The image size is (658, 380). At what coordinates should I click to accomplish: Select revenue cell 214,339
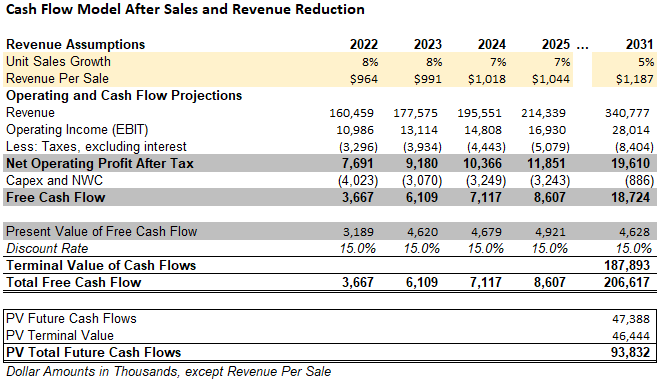[543, 113]
